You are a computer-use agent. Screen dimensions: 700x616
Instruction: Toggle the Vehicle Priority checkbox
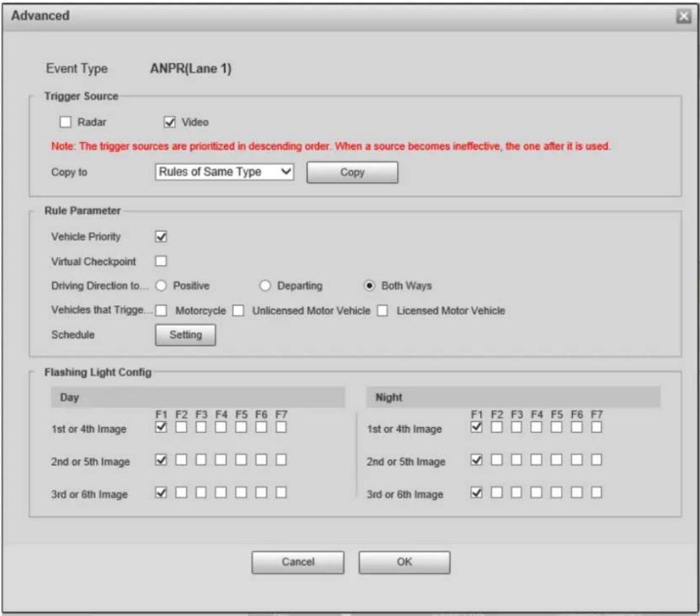pyautogui.click(x=161, y=236)
